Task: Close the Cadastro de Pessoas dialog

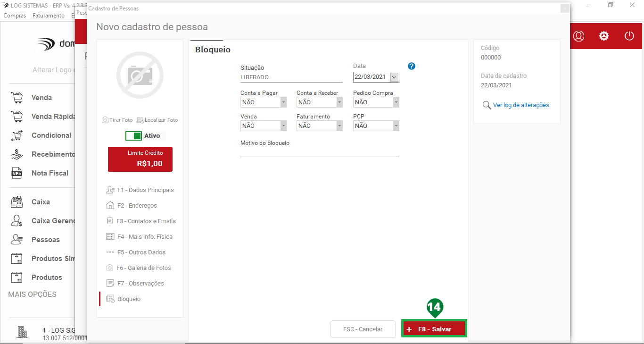Action: (x=564, y=8)
